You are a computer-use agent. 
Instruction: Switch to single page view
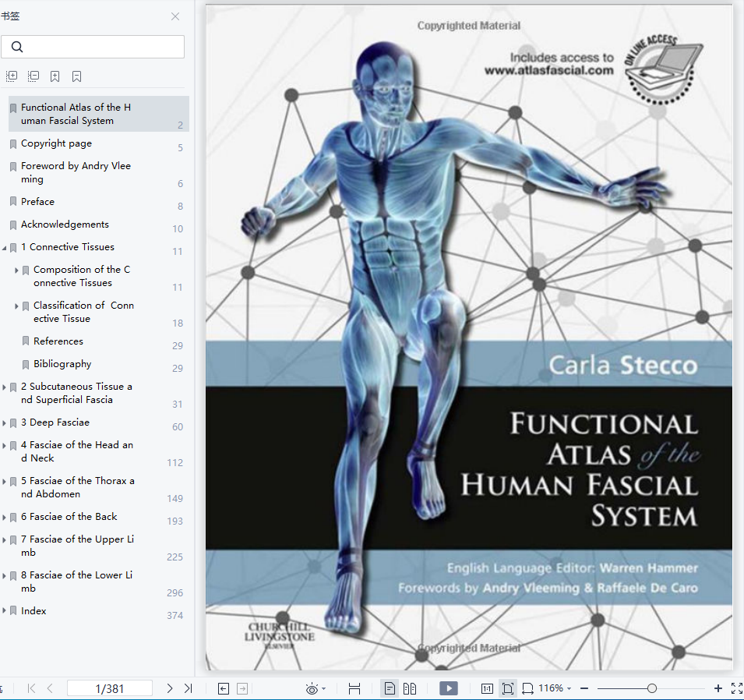390,688
